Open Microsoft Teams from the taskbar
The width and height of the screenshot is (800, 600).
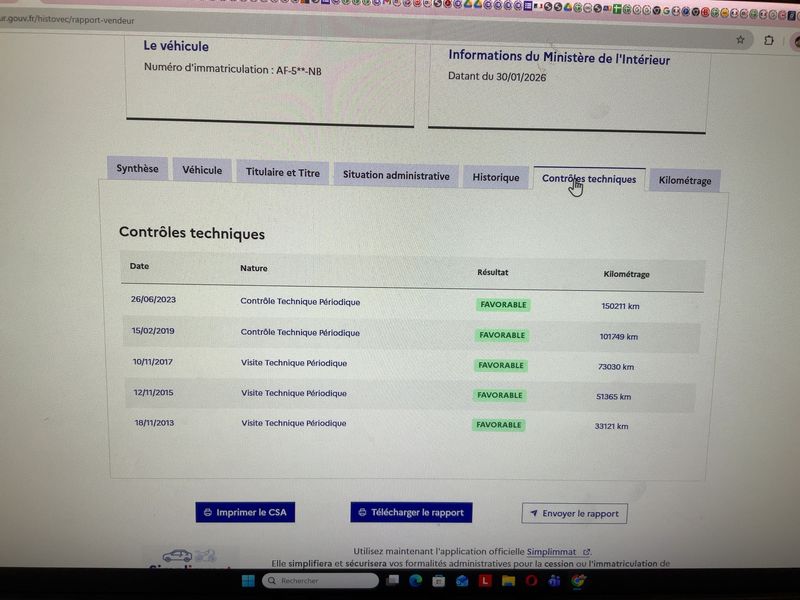(x=555, y=581)
